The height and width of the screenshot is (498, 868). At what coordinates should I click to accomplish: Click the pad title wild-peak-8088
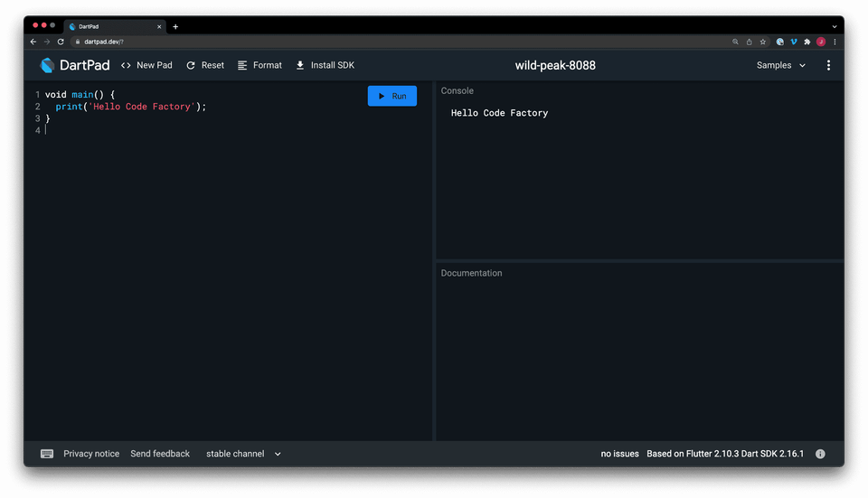(555, 65)
